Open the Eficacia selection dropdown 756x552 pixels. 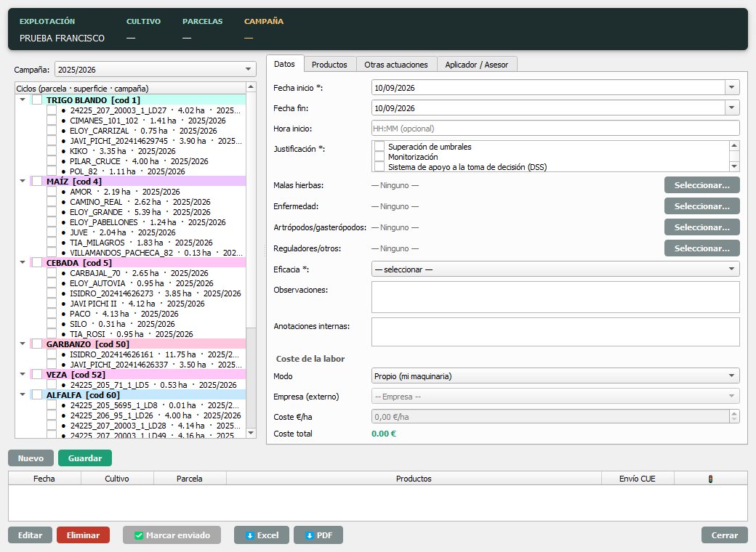pos(555,269)
